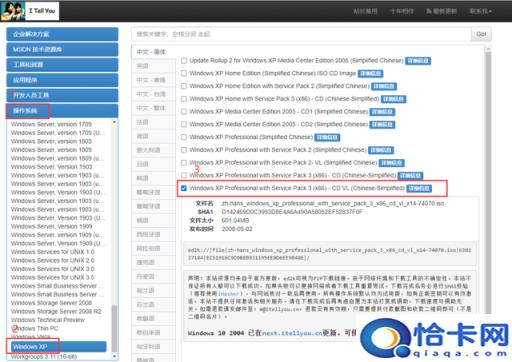
Task: Show details for XP Professional (Simplified Chinese)
Action: (327, 137)
